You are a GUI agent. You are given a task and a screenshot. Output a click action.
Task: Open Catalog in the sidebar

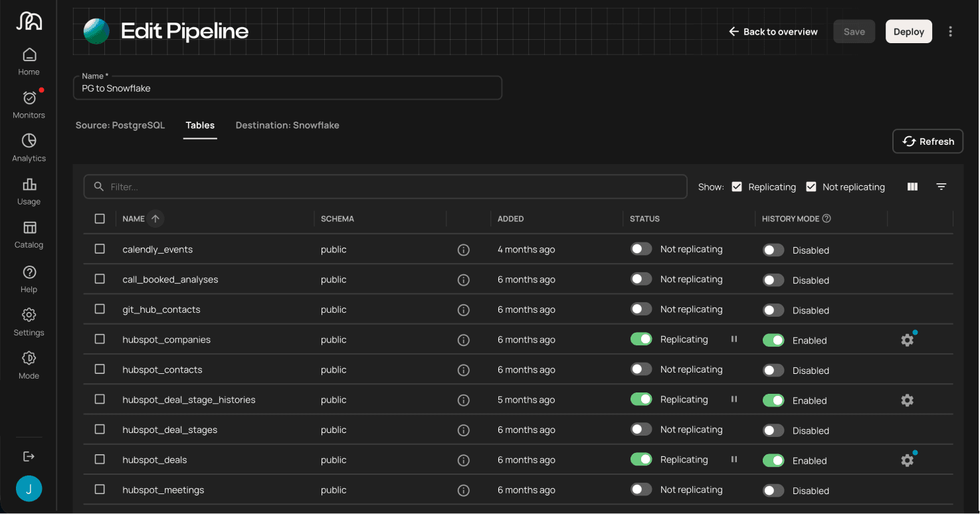click(x=29, y=234)
